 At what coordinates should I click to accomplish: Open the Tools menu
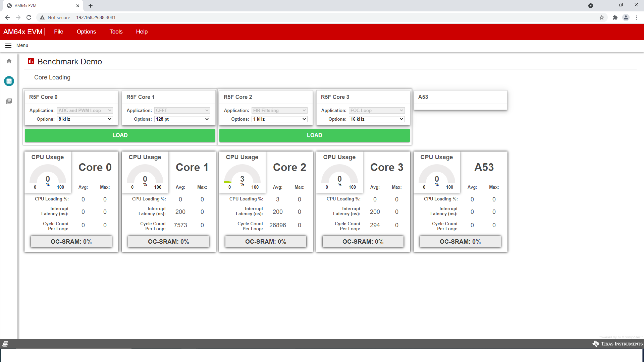[x=116, y=32]
